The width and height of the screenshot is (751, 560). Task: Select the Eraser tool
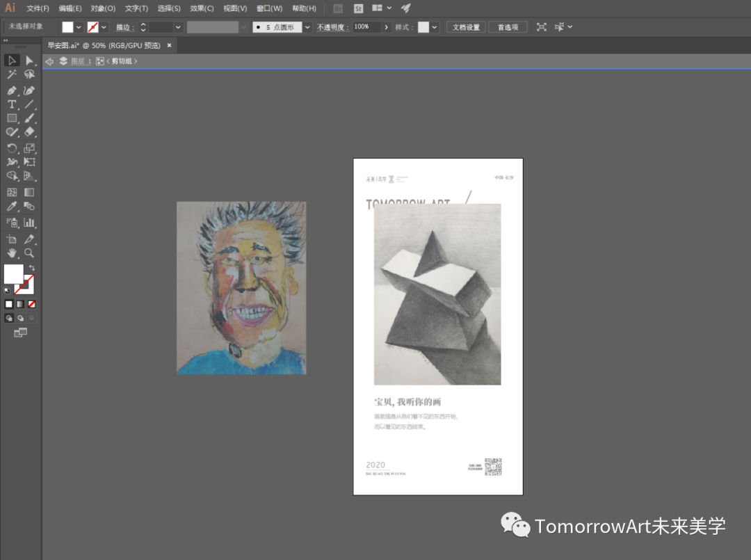[29, 132]
